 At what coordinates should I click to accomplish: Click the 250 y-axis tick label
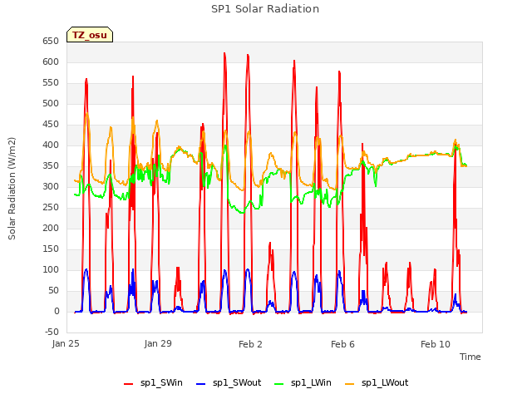pyautogui.click(x=51, y=208)
